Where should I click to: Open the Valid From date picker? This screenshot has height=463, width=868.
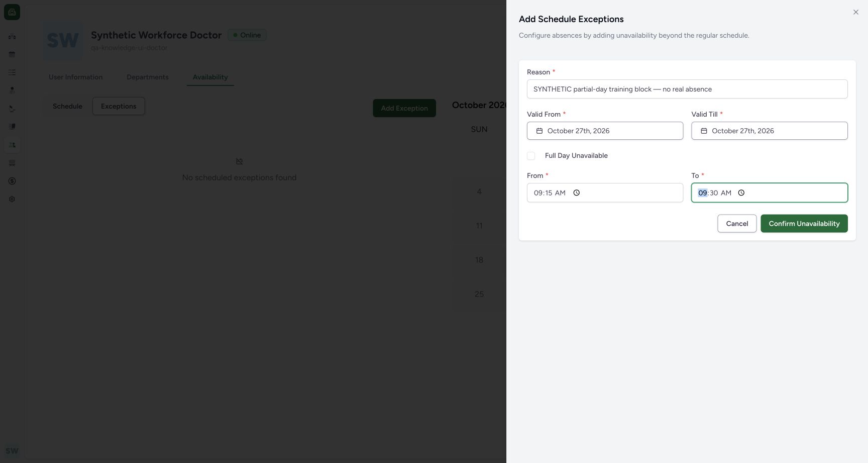pos(605,131)
